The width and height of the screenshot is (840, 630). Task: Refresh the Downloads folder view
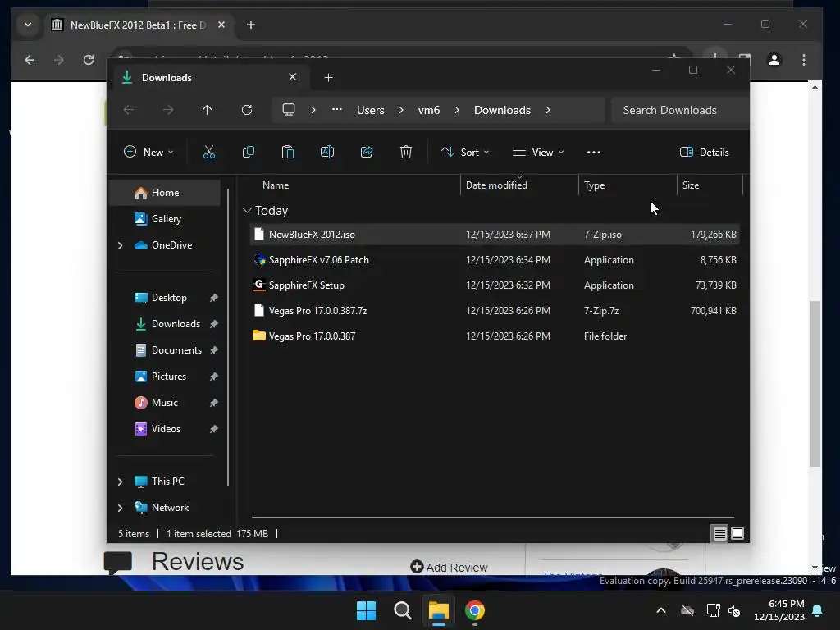tap(247, 110)
